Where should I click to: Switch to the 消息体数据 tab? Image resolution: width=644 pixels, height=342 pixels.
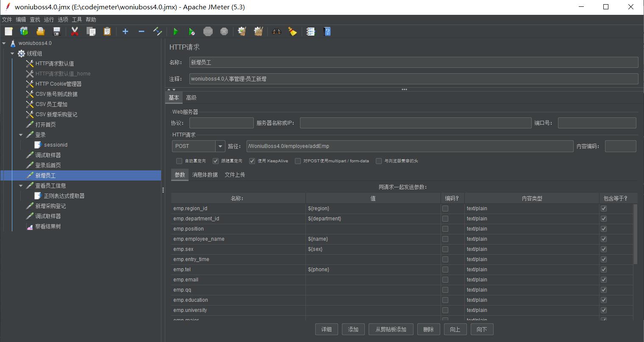pyautogui.click(x=205, y=175)
